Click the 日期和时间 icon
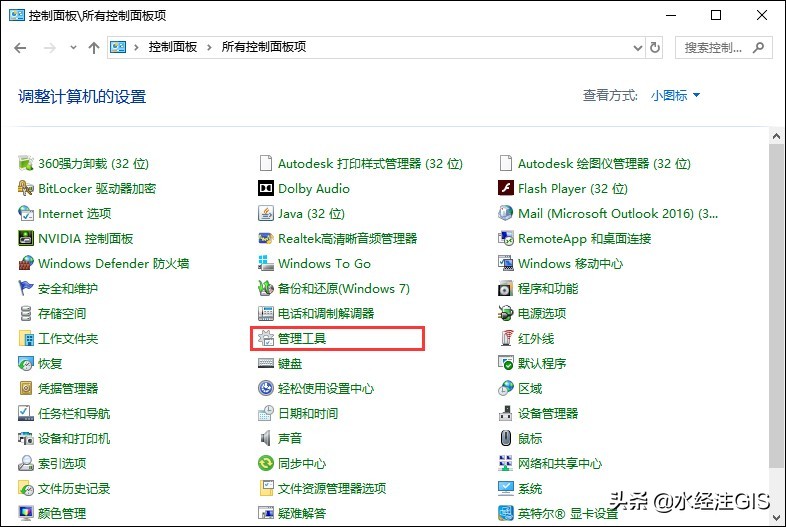 [x=266, y=414]
